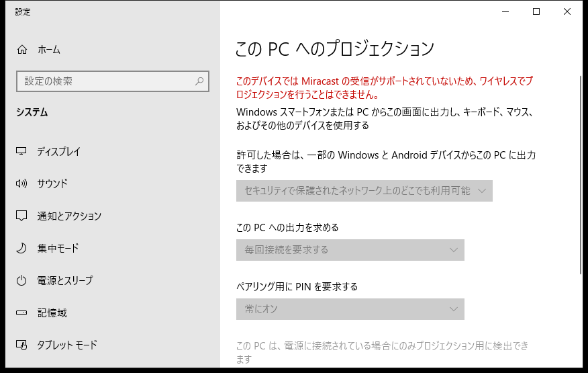The width and height of the screenshot is (588, 373).
Task: Click the notifications speech bubble icon
Action: pyautogui.click(x=21, y=216)
